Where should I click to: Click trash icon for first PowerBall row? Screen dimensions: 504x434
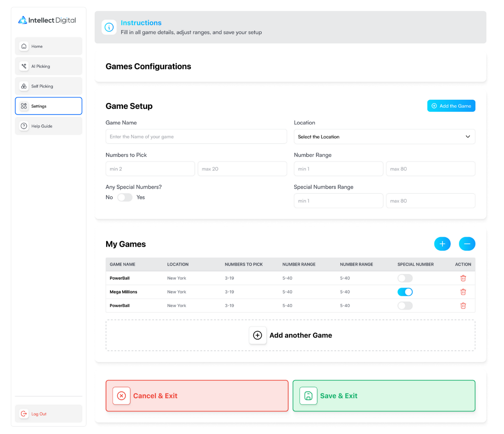coord(463,278)
